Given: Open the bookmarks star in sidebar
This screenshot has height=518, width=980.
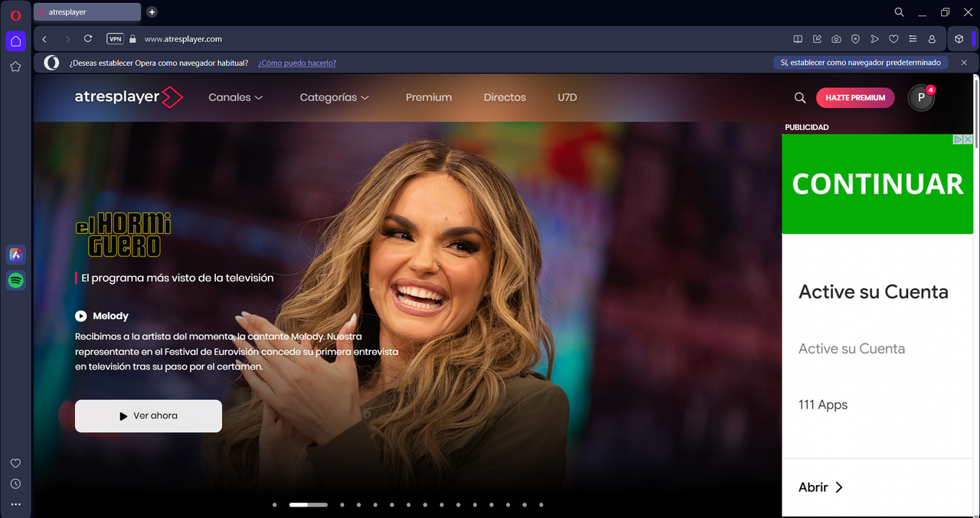Looking at the screenshot, I should (15, 67).
